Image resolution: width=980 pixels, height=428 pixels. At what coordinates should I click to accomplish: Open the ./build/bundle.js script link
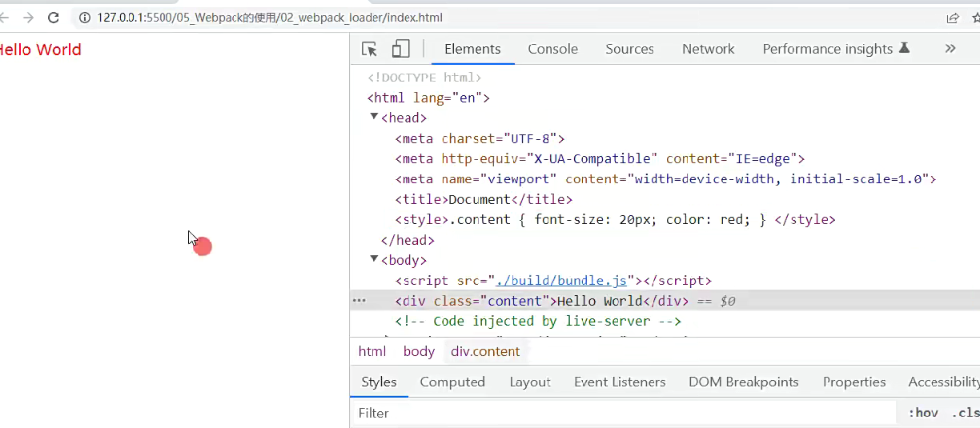click(561, 281)
